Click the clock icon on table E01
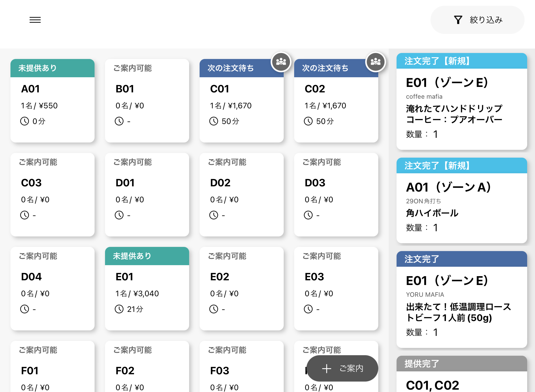This screenshot has height=392, width=535. [x=119, y=309]
